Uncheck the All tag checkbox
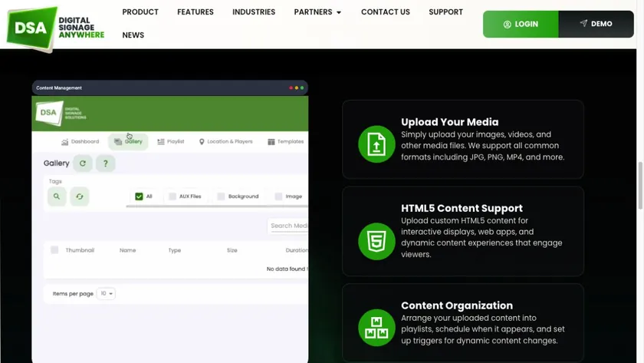This screenshot has width=644, height=363. pos(139,196)
